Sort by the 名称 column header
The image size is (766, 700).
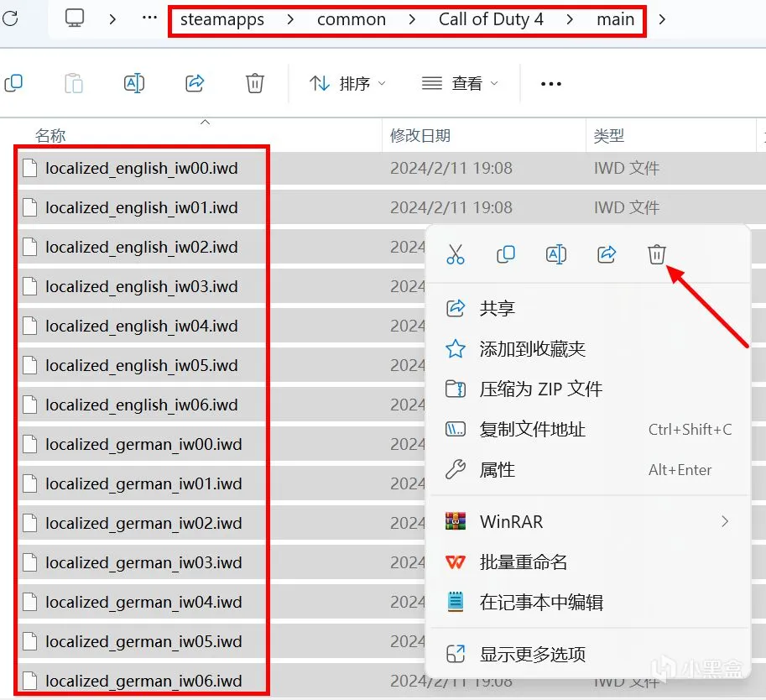pos(50,135)
